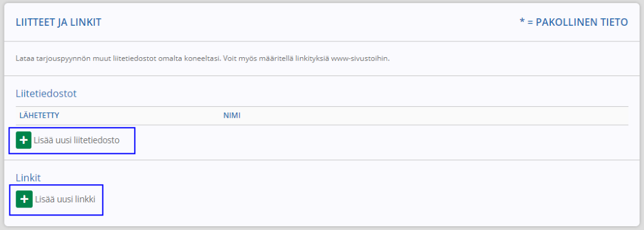The height and width of the screenshot is (230, 644).
Task: Select the LIITTEET JA LINKIT section title
Action: pos(58,22)
